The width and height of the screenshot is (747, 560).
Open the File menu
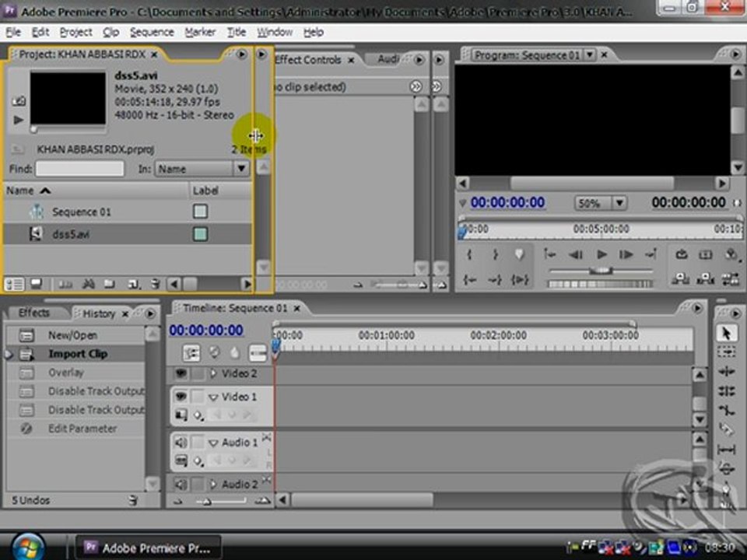(13, 33)
